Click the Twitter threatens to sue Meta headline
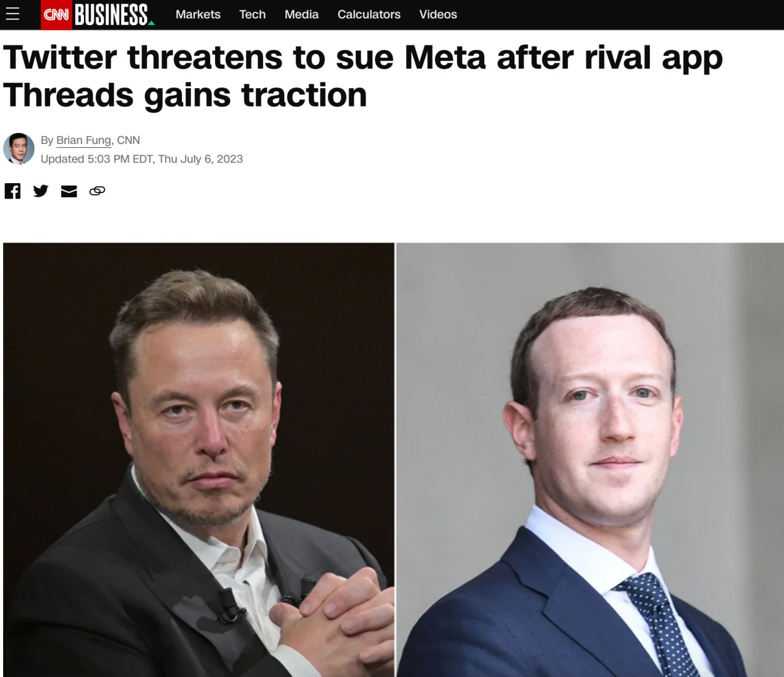 363,76
